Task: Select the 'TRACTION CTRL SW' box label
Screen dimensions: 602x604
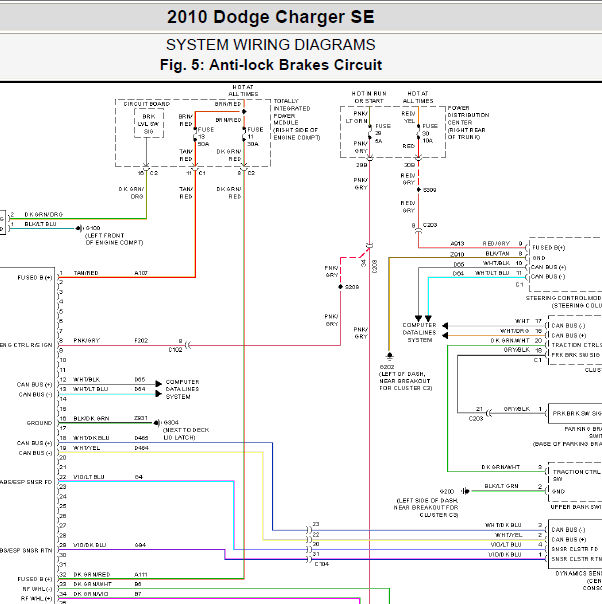Action: click(x=576, y=475)
